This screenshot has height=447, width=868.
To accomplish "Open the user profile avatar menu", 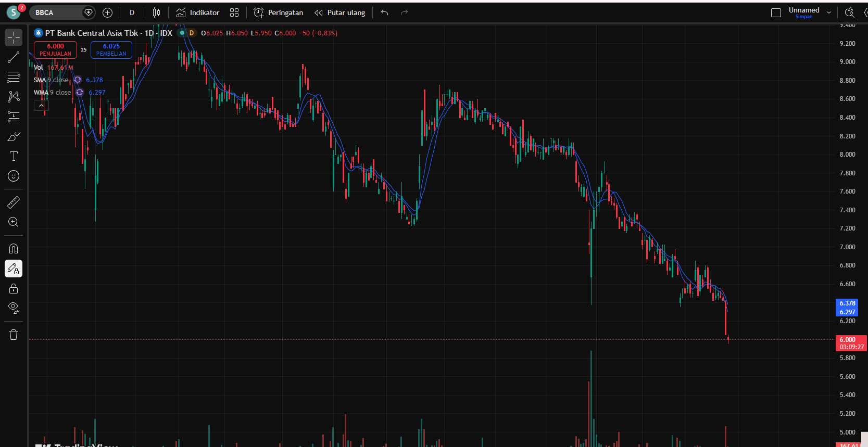I will (x=14, y=12).
